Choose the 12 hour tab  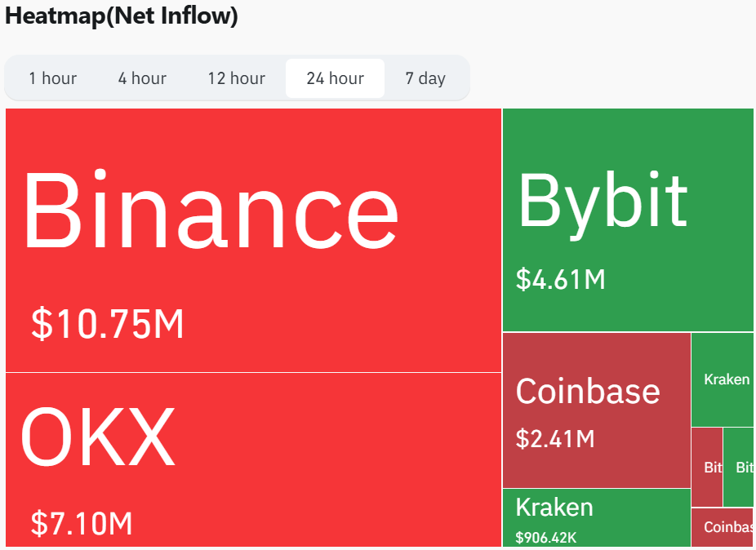click(236, 78)
